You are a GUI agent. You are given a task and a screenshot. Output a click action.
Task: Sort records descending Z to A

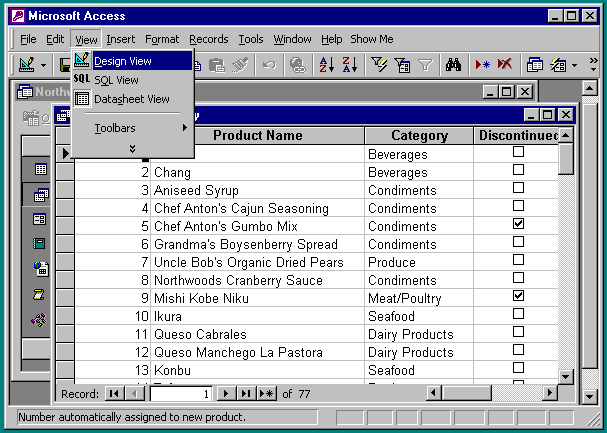coord(350,65)
